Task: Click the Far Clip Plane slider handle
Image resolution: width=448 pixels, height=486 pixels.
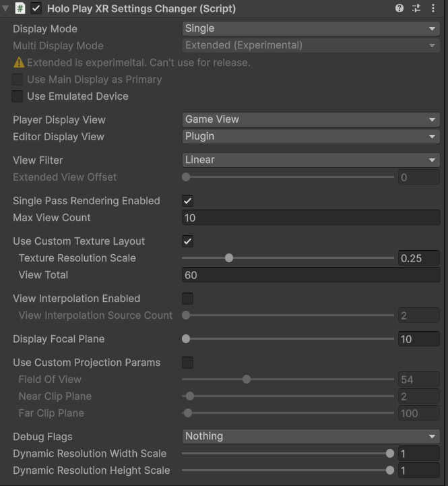Action: tap(188, 413)
